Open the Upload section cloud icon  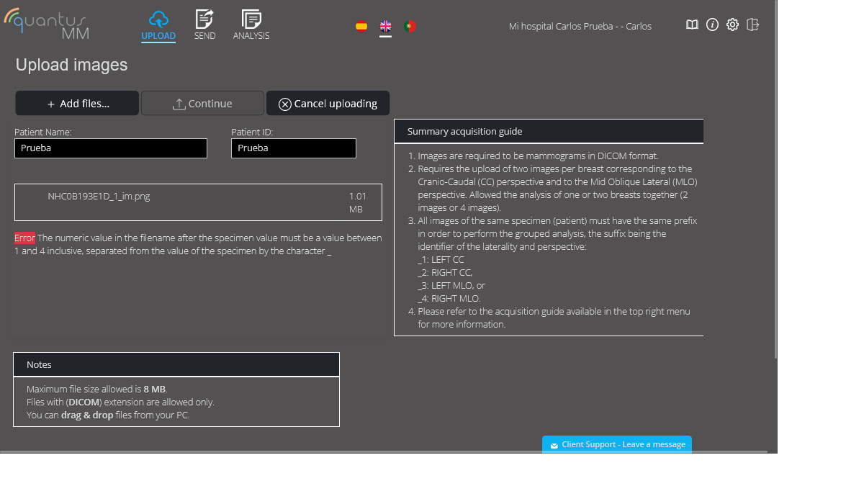click(x=158, y=19)
